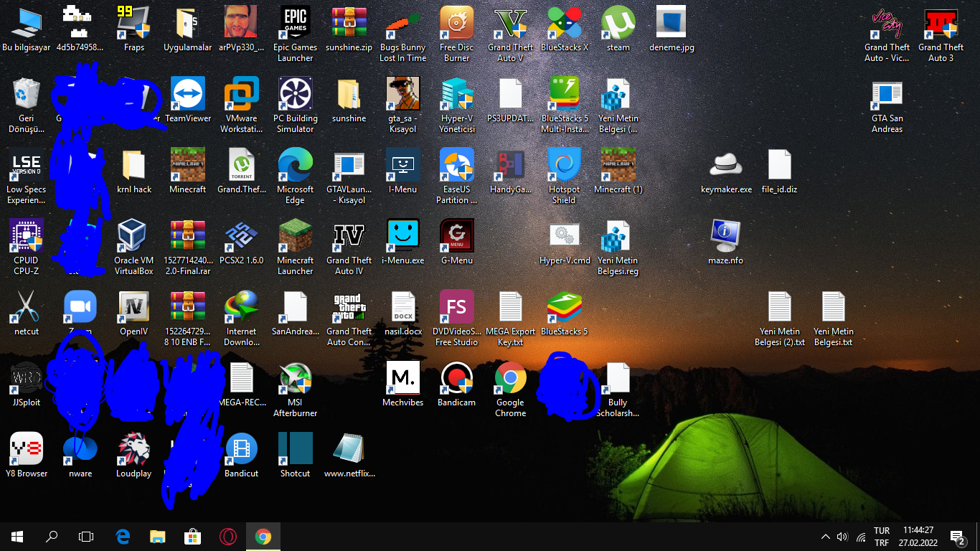
Task: Switch the TUR TRF input language
Action: click(x=882, y=537)
